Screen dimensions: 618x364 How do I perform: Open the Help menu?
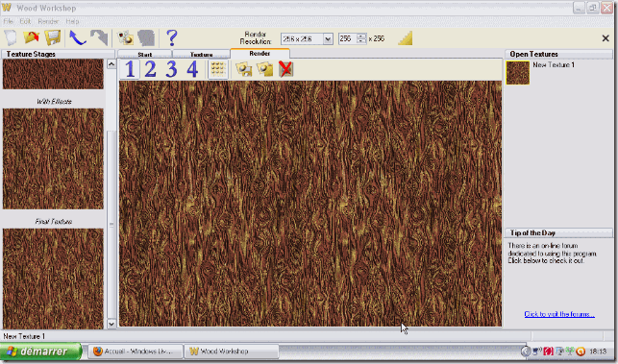coord(72,21)
